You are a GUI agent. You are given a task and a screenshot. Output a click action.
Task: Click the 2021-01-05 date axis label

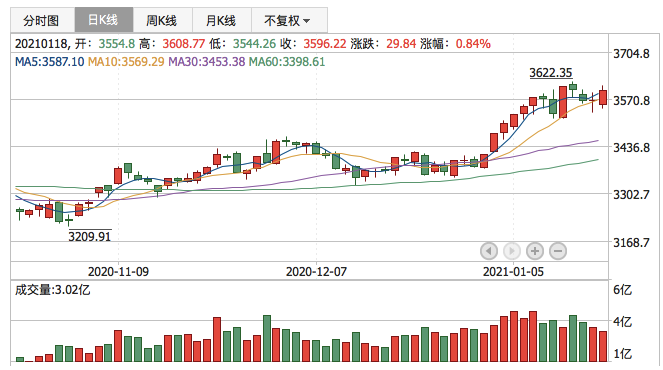pyautogui.click(x=513, y=271)
